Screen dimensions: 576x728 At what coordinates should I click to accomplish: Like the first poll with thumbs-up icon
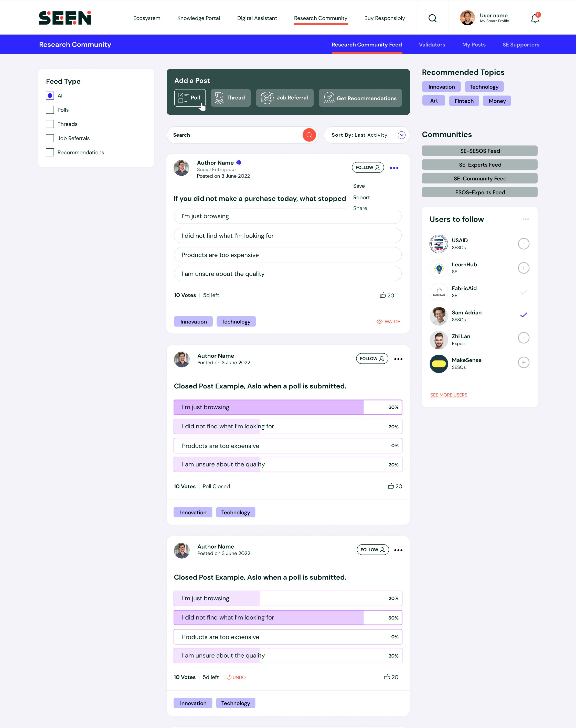(x=383, y=295)
